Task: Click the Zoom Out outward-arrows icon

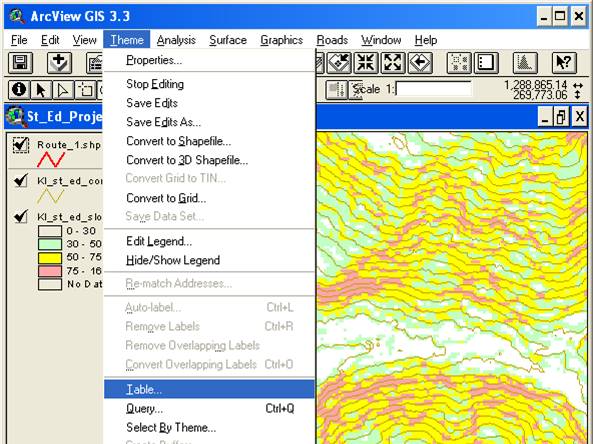Action: pyautogui.click(x=393, y=62)
